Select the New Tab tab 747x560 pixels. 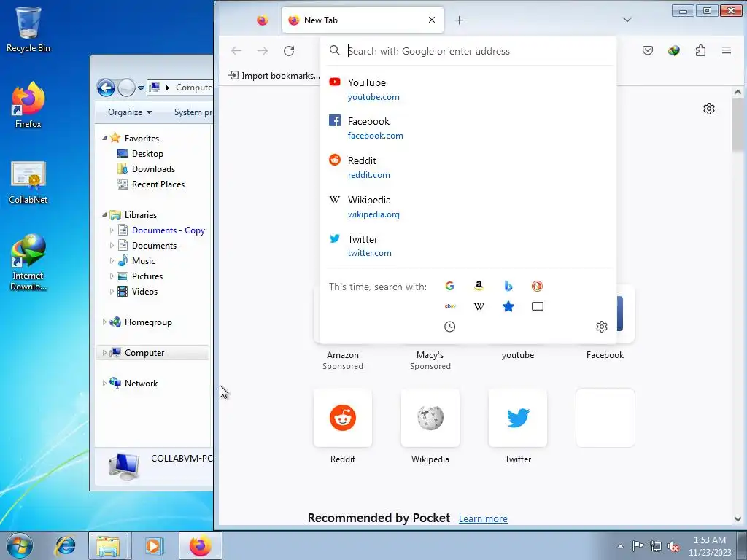coord(363,20)
